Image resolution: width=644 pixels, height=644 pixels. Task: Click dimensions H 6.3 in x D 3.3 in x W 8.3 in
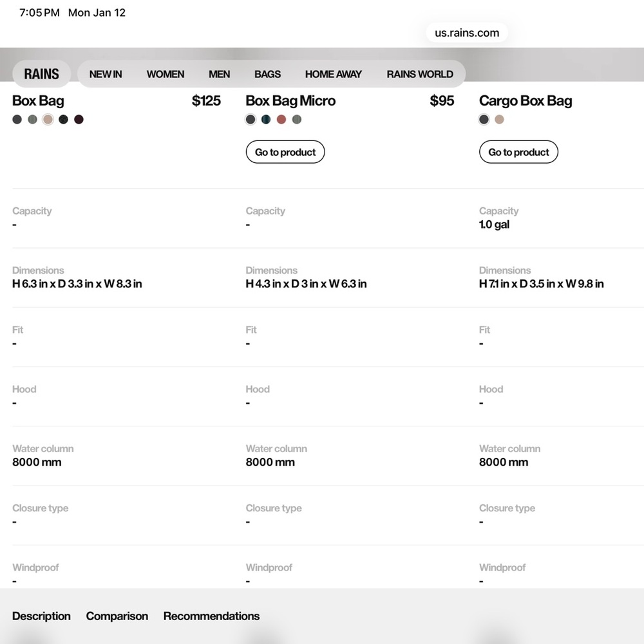tap(77, 284)
